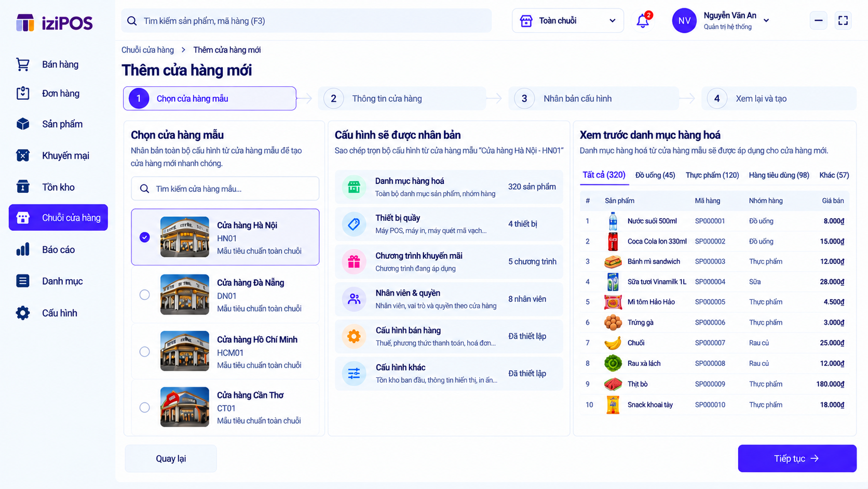Screen dimensions: 868x489
Task: Focus the Tìm kiếm cửa hàng mẫu field
Action: pos(225,189)
